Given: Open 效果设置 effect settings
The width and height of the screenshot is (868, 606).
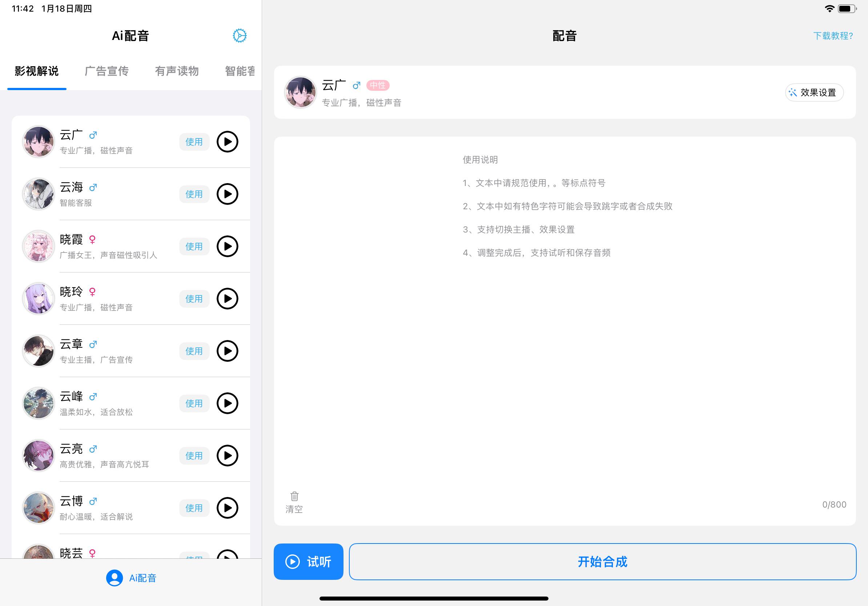Looking at the screenshot, I should point(814,93).
